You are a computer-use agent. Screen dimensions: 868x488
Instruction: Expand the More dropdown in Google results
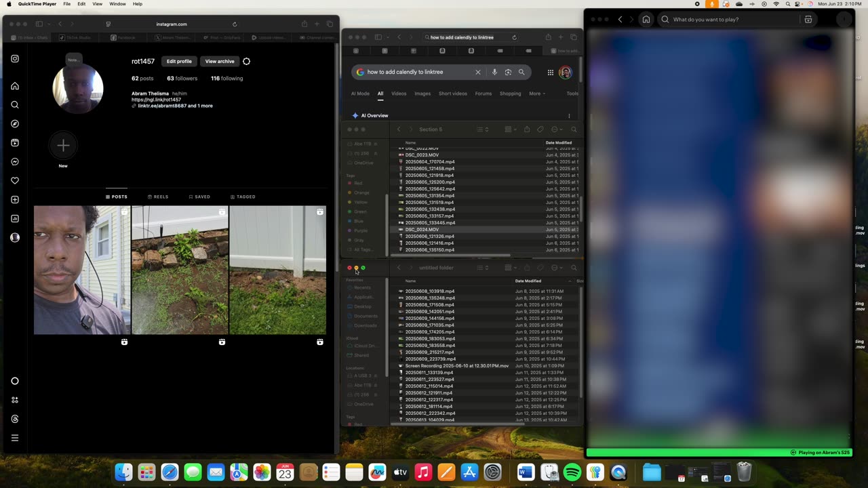click(x=537, y=94)
